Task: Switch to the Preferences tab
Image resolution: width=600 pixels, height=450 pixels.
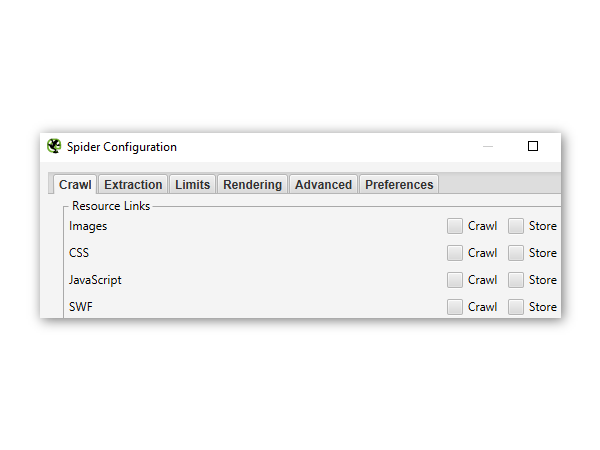Action: pos(399,185)
